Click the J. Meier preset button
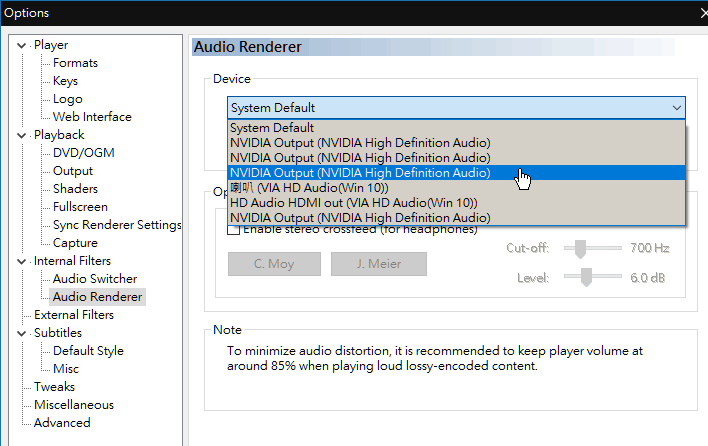This screenshot has height=446, width=708. 378,264
